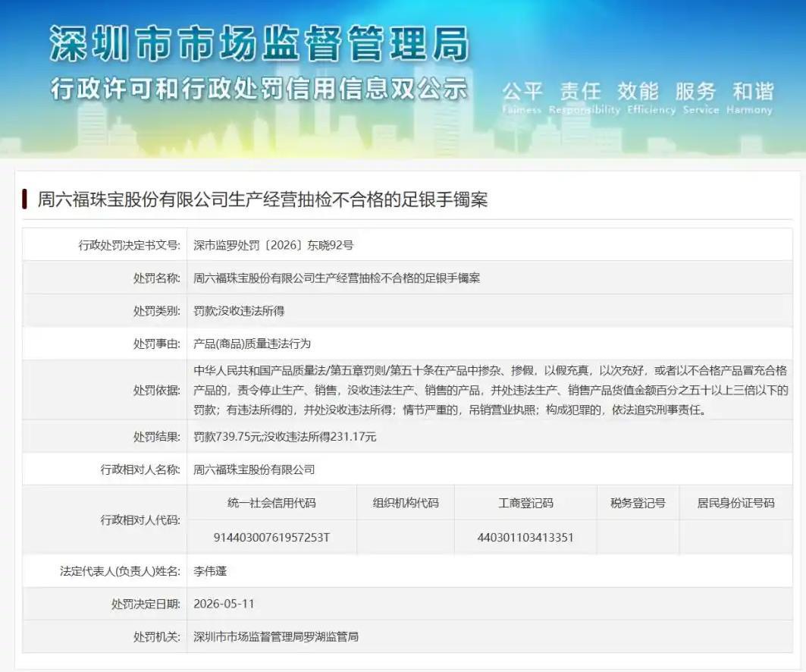Image resolution: width=806 pixels, height=672 pixels.
Task: Click the 深圳市市场监督管理局 banner title
Action: pos(259,44)
